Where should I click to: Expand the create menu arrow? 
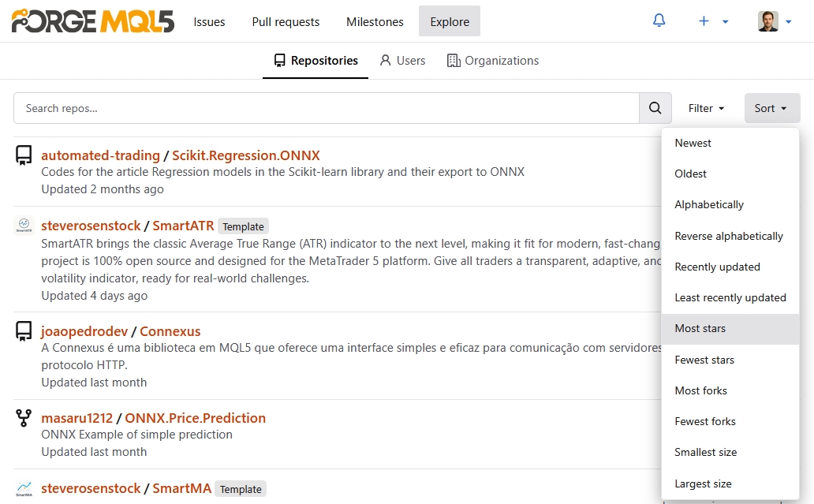pyautogui.click(x=725, y=21)
